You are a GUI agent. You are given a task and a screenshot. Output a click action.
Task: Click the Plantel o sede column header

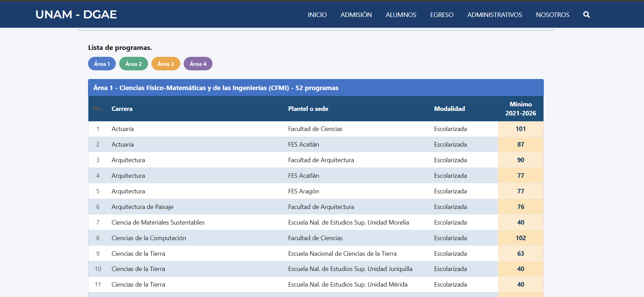coord(308,109)
